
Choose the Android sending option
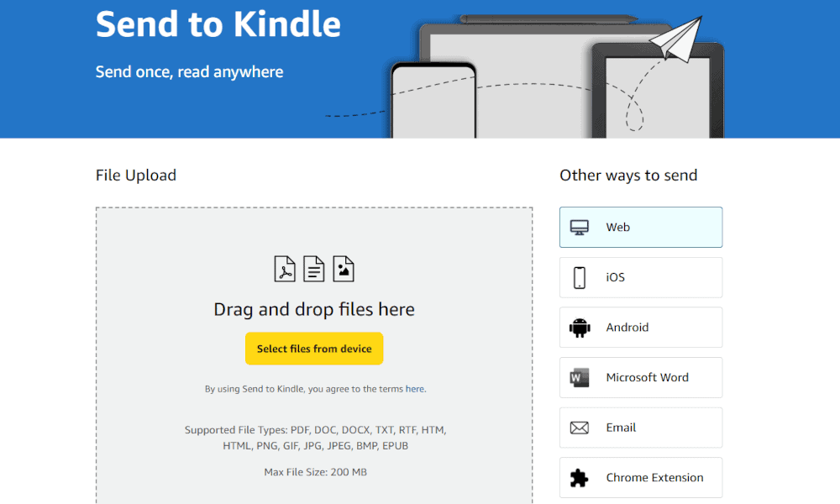click(x=641, y=328)
